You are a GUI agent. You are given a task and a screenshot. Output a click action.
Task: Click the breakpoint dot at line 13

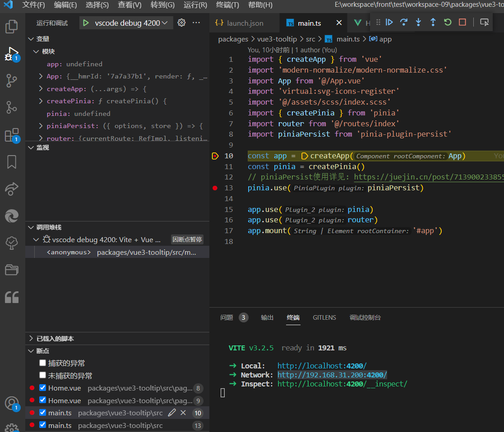click(x=215, y=188)
